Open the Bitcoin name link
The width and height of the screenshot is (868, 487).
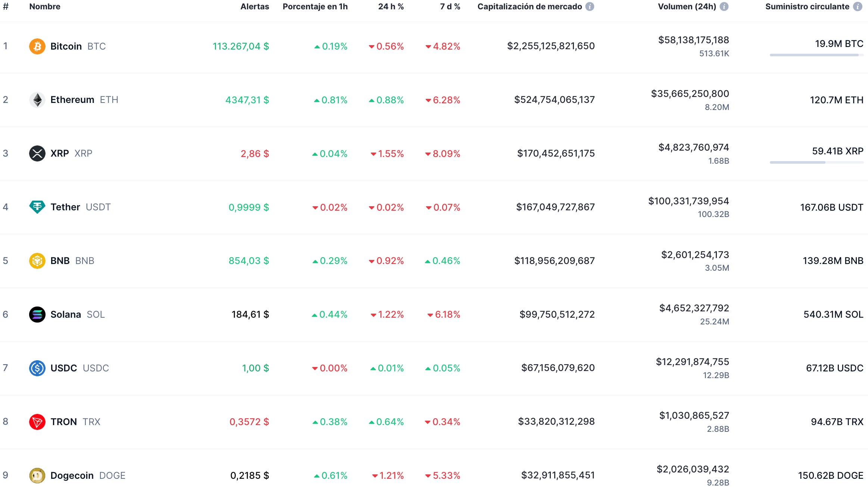tap(66, 46)
